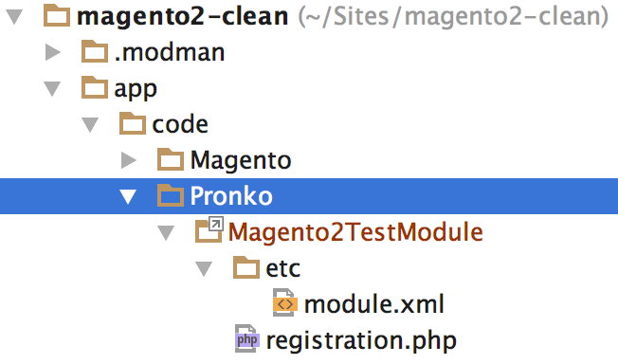Collapse the magento2-clean root node
Screen dimensions: 618x364
[14, 16]
